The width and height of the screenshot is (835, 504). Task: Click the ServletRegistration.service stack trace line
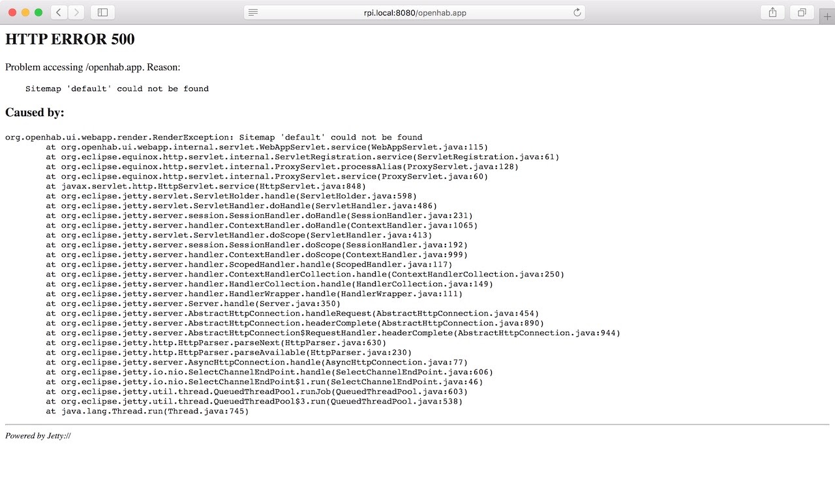303,157
